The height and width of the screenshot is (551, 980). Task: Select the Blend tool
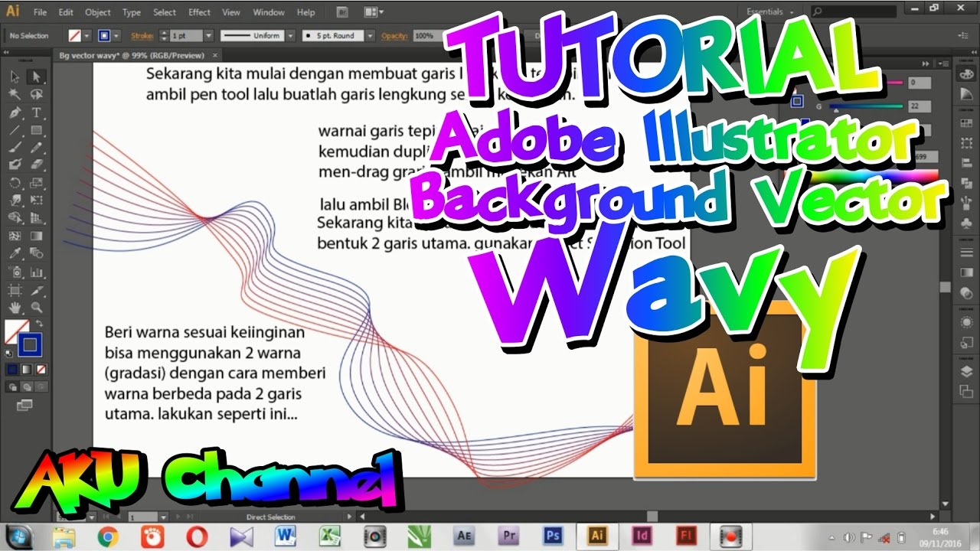(x=36, y=254)
